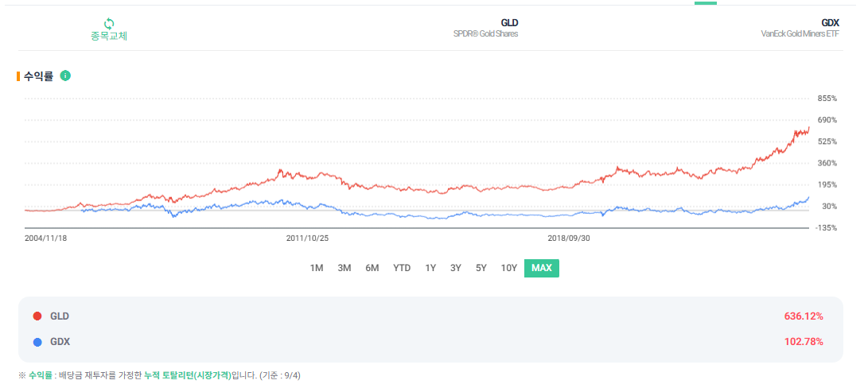Click the 855% axis label

pos(827,99)
